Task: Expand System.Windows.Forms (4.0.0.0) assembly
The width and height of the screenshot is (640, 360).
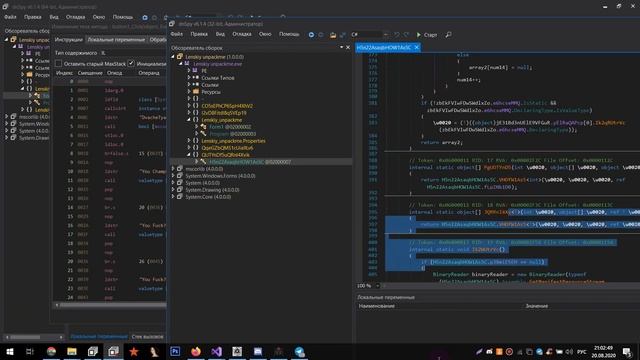Action: 173,176
